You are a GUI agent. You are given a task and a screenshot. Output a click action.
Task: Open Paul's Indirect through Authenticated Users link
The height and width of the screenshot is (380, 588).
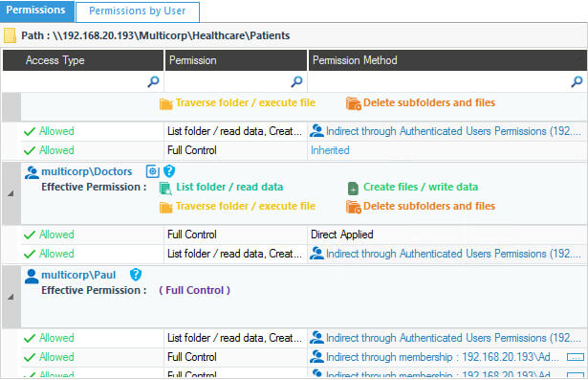453,338
